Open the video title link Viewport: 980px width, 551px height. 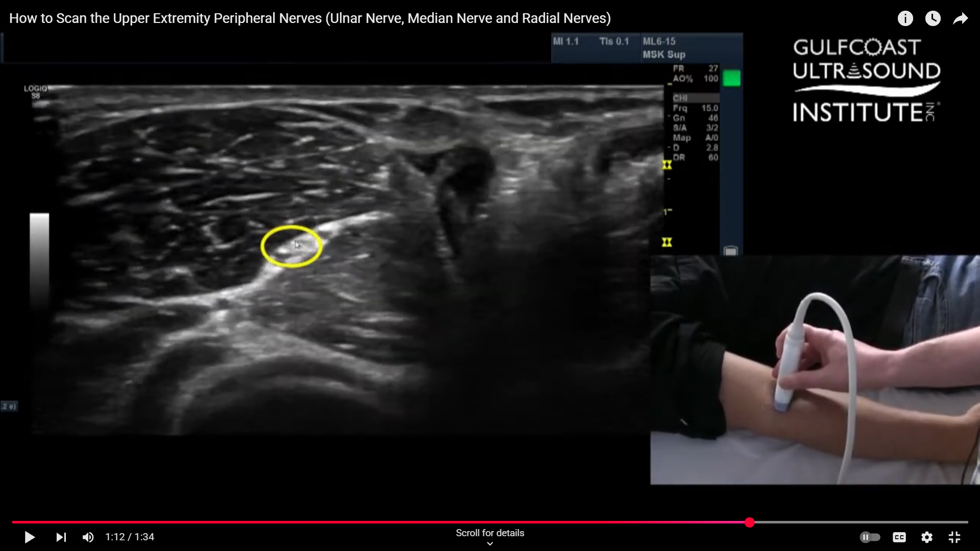[x=310, y=18]
